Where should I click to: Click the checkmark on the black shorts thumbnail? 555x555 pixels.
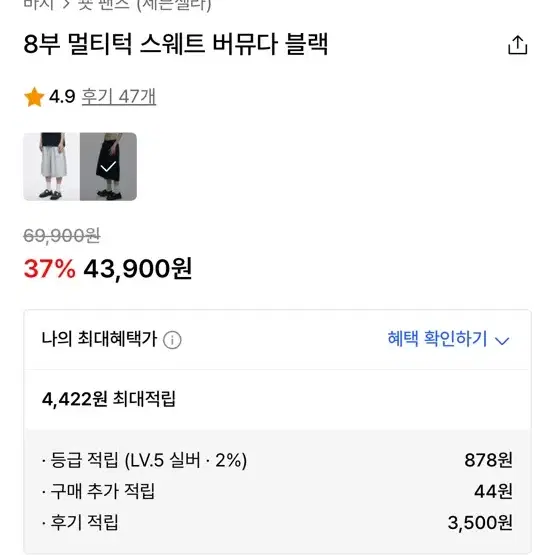108,166
